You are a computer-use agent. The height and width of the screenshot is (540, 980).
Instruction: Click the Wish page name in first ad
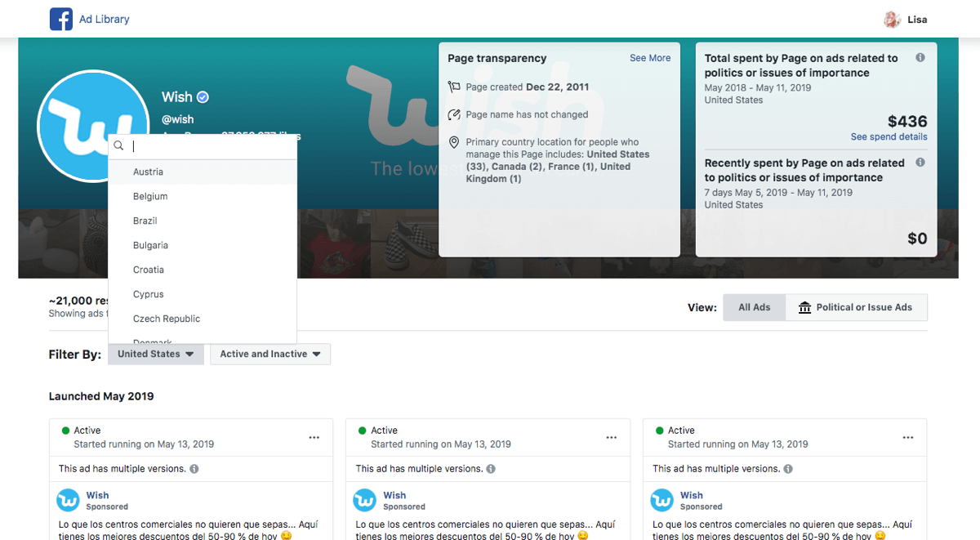coord(97,495)
